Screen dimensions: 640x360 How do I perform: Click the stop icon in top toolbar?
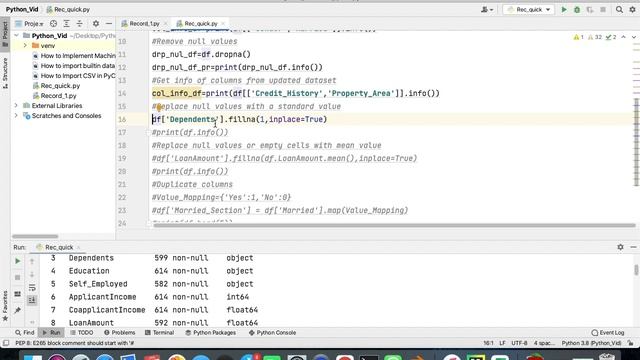pos(603,9)
